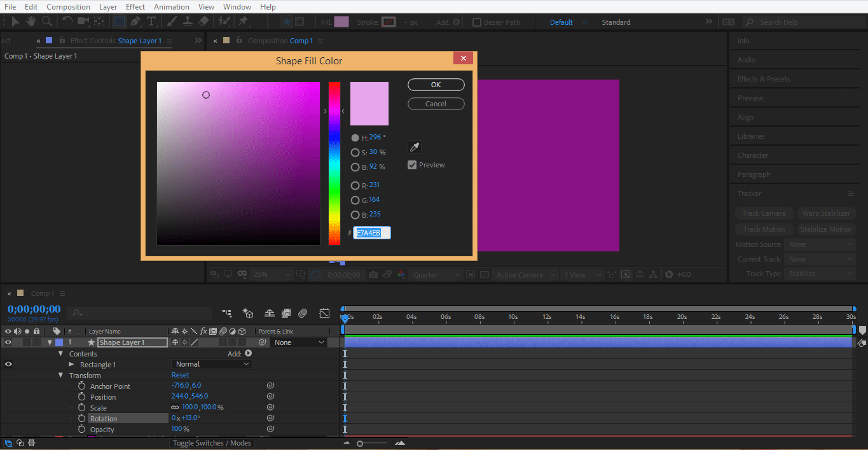Screen dimensions: 868x450
Task: Open the Composition menu
Action: coord(68,7)
